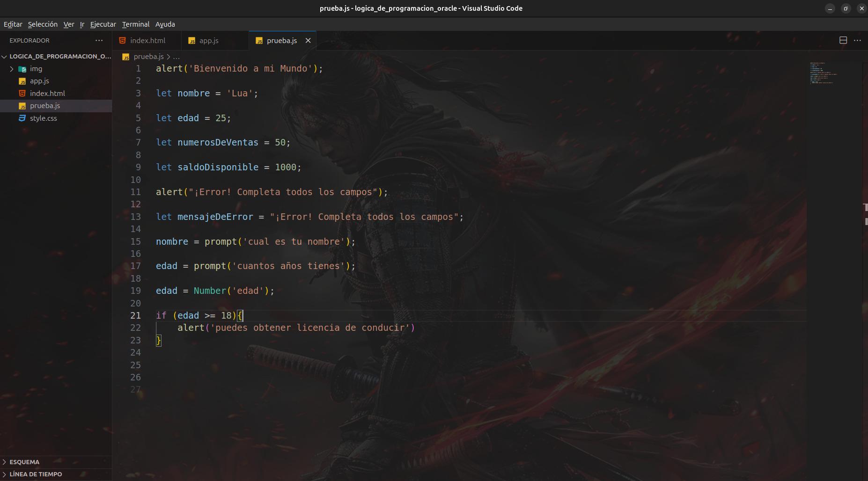The height and width of the screenshot is (481, 868).
Task: Open editor more actions ellipsis
Action: pyautogui.click(x=857, y=40)
